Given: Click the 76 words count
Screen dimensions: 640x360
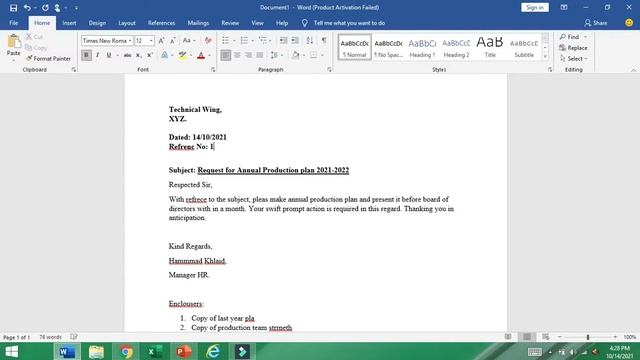Looking at the screenshot, I should tap(50, 337).
